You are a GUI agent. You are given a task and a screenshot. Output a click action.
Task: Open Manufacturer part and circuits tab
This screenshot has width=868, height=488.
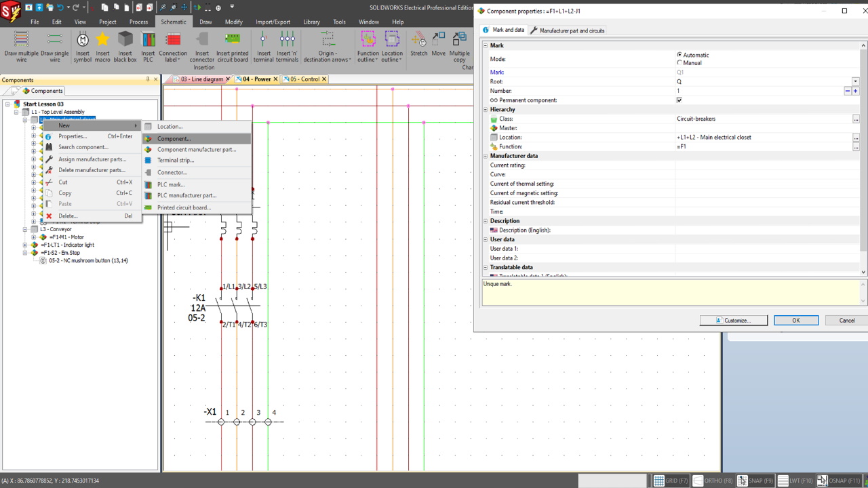[568, 30]
